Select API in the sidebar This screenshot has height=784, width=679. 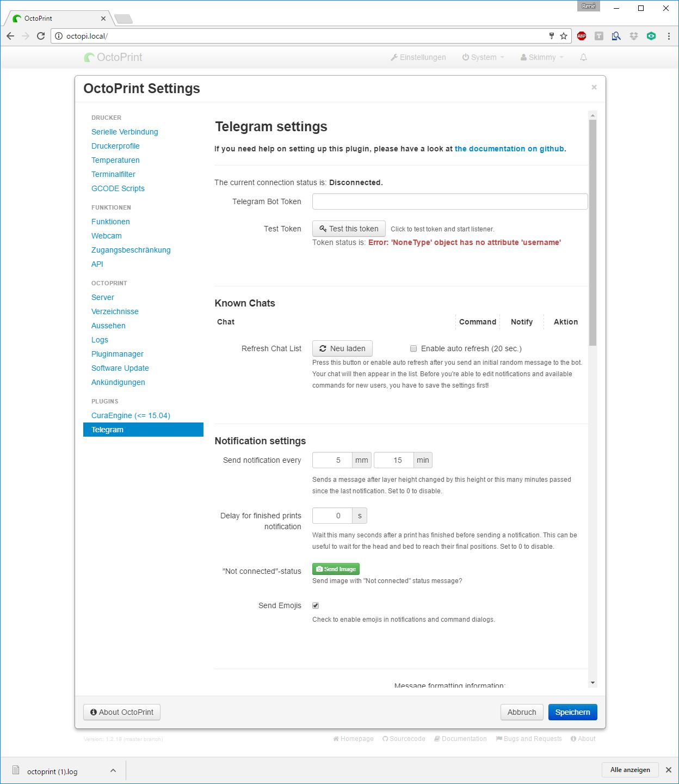(97, 264)
